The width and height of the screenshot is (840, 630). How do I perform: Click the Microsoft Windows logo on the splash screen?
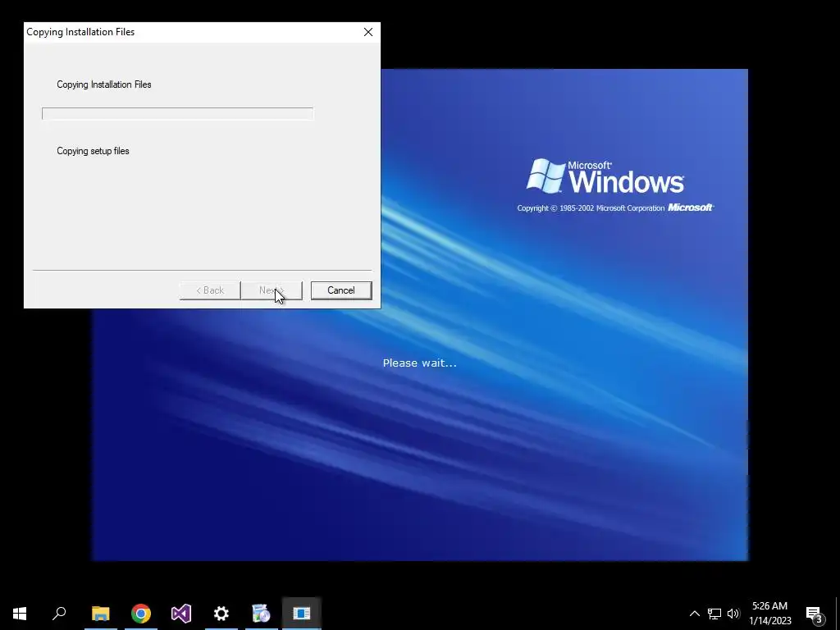[605, 176]
